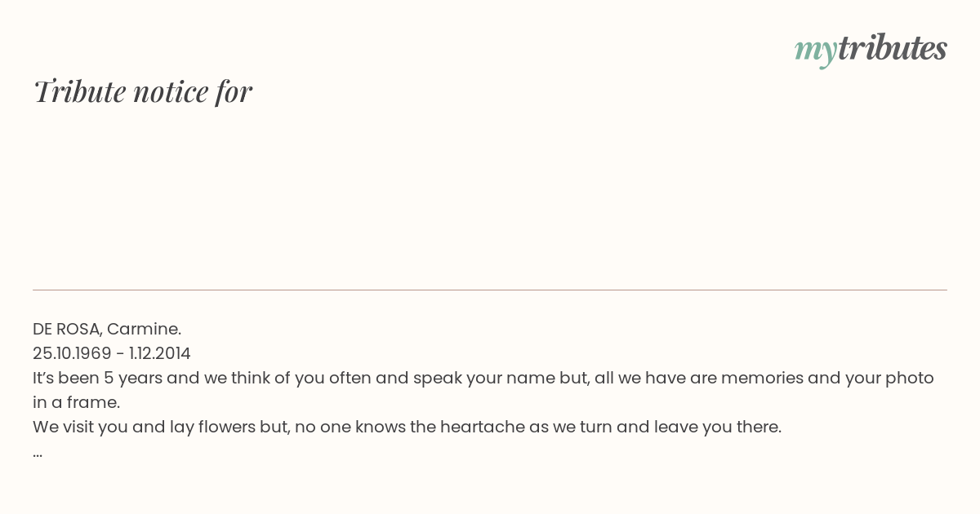Click the green "my" part of logo
The width and height of the screenshot is (980, 514).
816,51
